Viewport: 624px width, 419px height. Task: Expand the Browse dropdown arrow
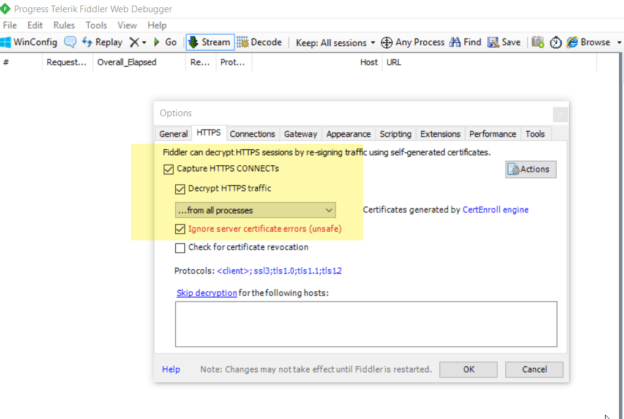[619, 43]
